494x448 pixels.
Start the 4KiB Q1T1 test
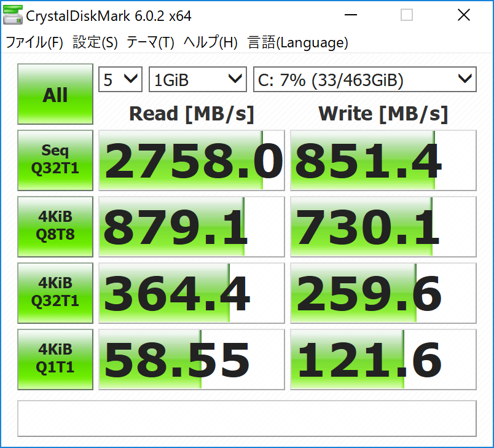(55, 360)
